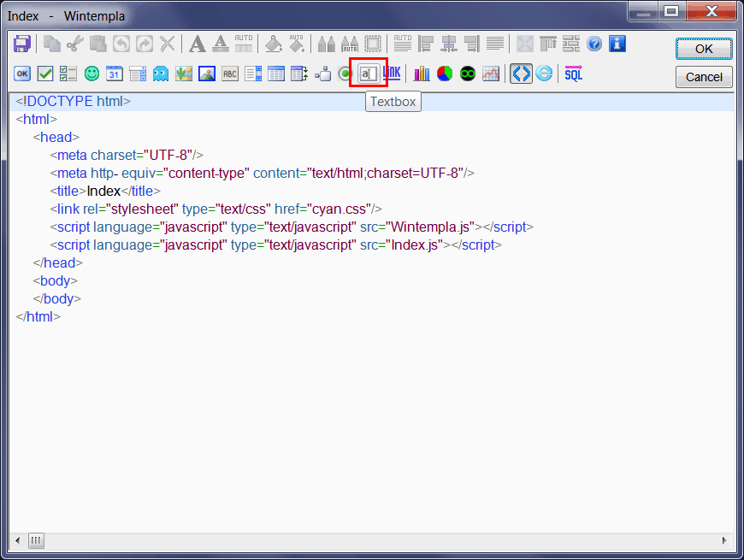Click the opening '<body>' tag line
This screenshot has height=560, width=744.
coord(56,280)
